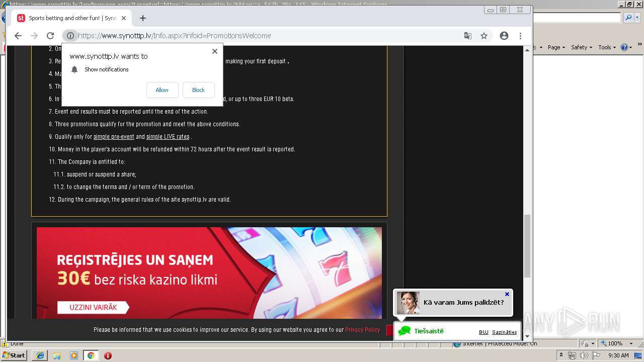Click the 11.1 suspend a share text

click(95, 174)
